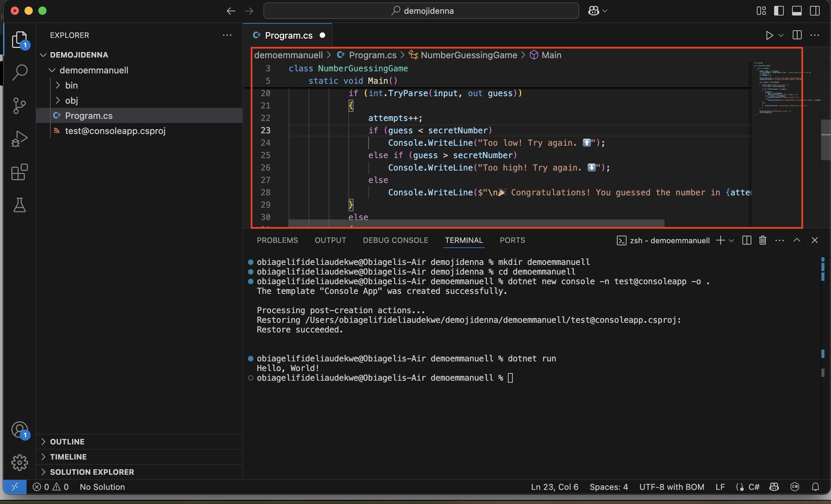Change encoding via UTF-8 with BOM
The image size is (831, 504).
click(672, 487)
